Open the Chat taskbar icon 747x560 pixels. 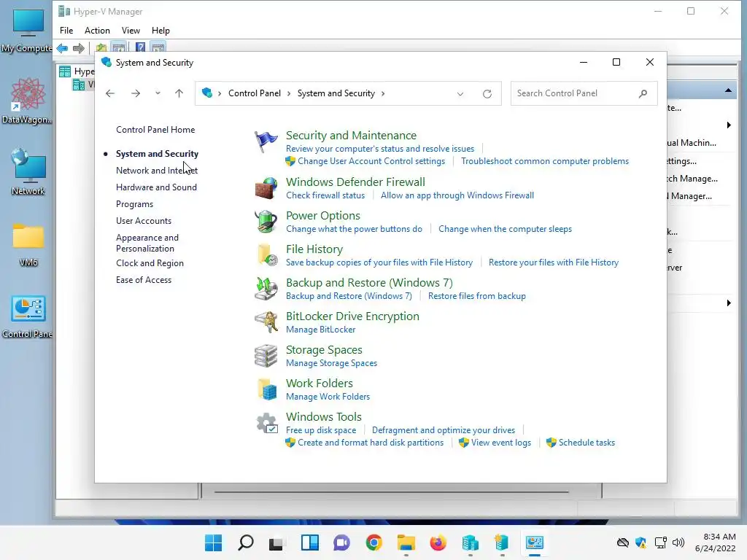tap(341, 542)
